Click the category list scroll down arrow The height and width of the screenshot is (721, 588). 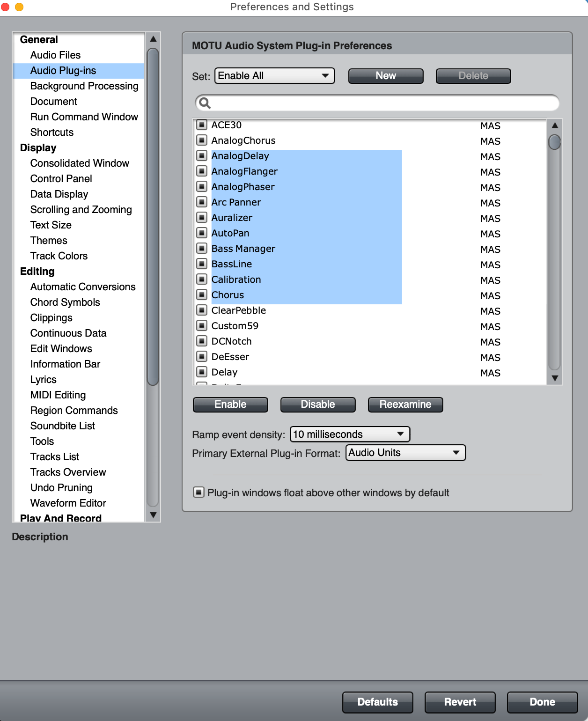tap(153, 515)
